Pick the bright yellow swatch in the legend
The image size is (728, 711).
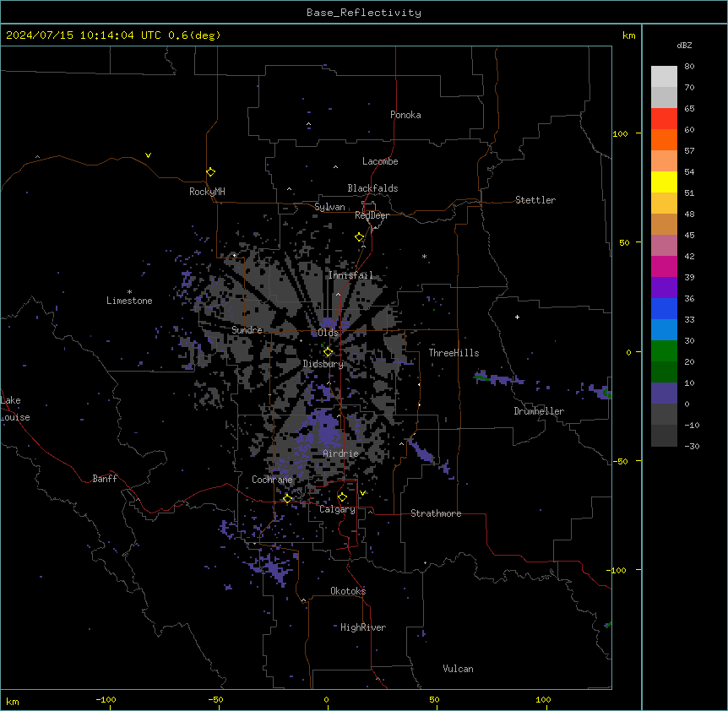click(x=664, y=182)
